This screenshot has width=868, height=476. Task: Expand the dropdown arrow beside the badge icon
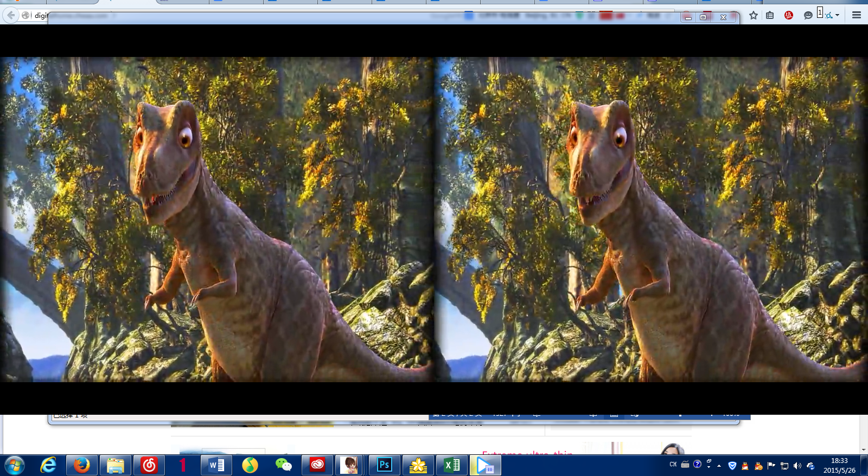[838, 15]
